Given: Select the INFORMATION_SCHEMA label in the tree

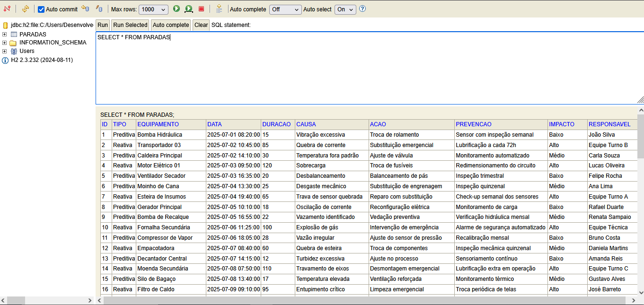Looking at the screenshot, I should [x=53, y=43].
